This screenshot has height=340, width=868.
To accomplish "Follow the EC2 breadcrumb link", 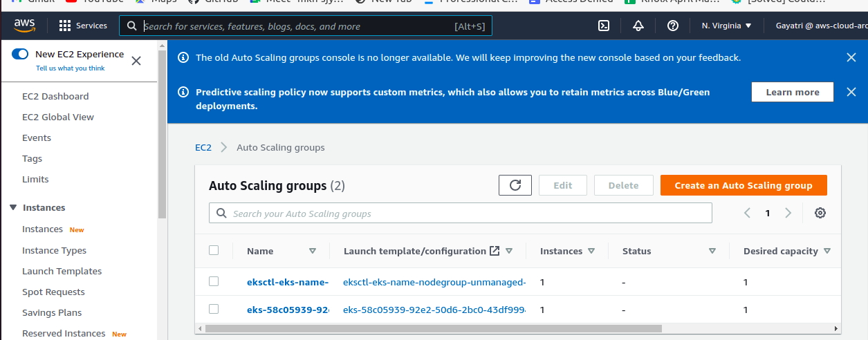I will (x=203, y=147).
